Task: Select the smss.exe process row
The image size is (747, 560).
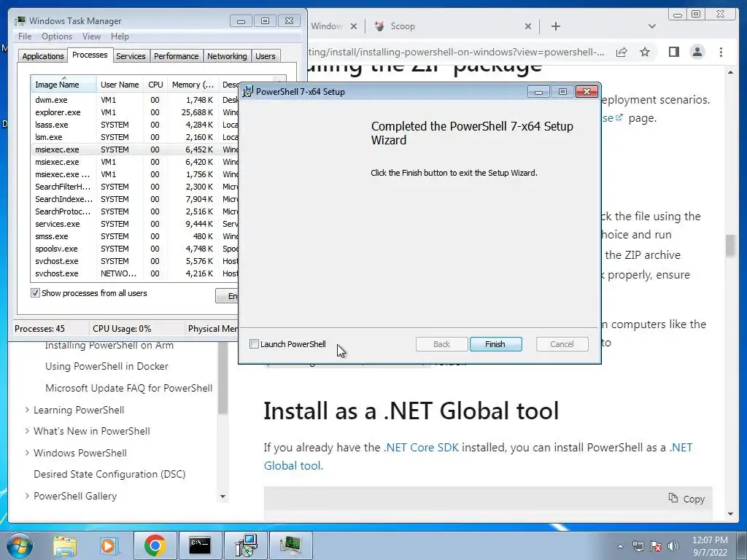Action: pos(134,236)
